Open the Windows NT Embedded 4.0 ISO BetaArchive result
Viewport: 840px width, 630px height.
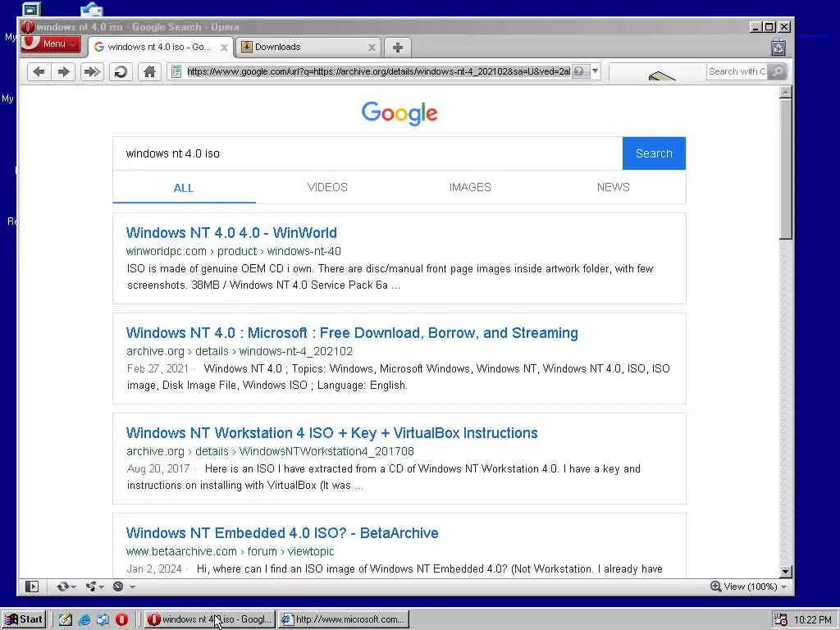(282, 533)
